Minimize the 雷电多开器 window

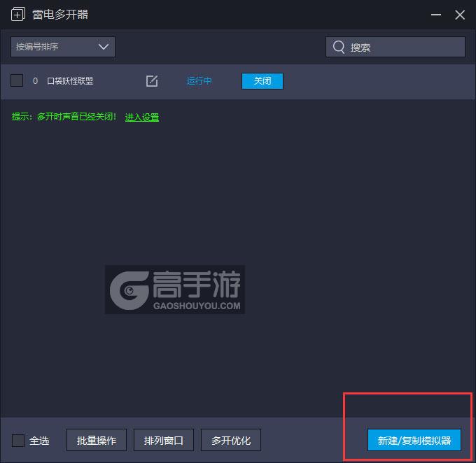click(x=436, y=15)
